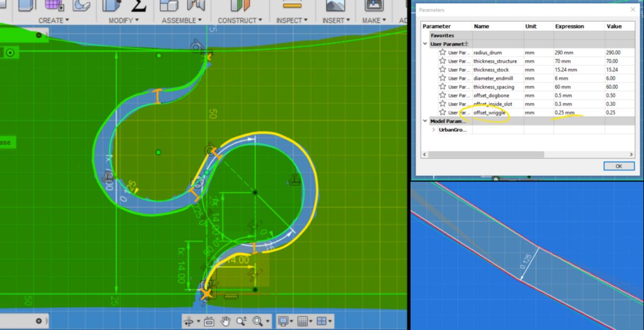
Task: Click the Insert image icon
Action: coord(334,6)
